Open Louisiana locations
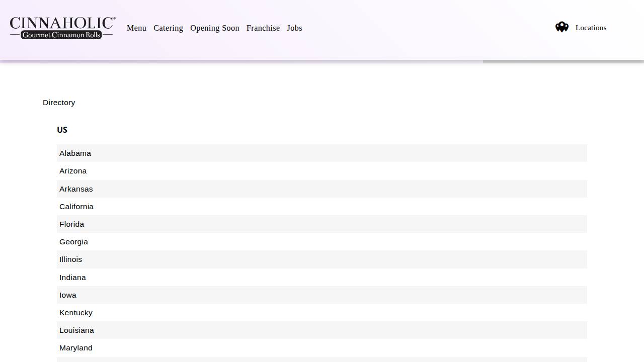The height and width of the screenshot is (362, 644). coord(76,330)
